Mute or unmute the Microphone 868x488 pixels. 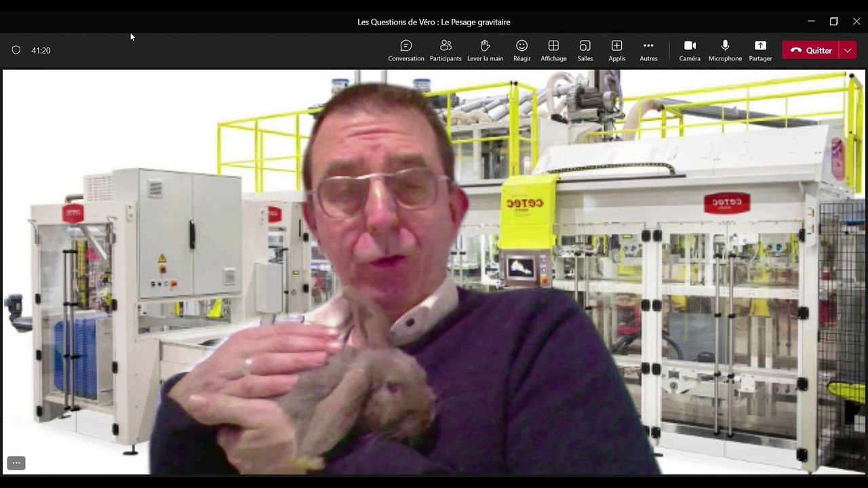pyautogui.click(x=725, y=50)
